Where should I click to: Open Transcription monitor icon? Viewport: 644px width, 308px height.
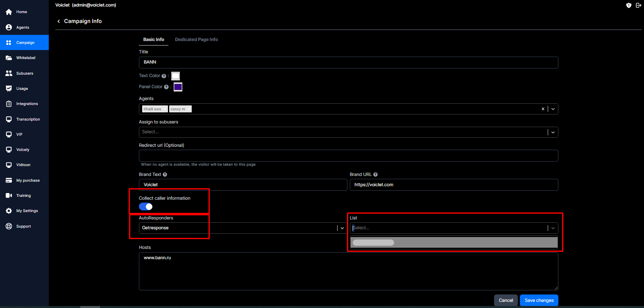point(9,119)
